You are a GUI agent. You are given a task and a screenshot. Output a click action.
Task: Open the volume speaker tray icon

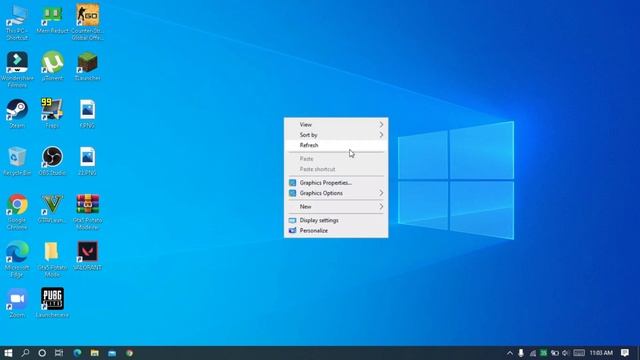click(566, 353)
